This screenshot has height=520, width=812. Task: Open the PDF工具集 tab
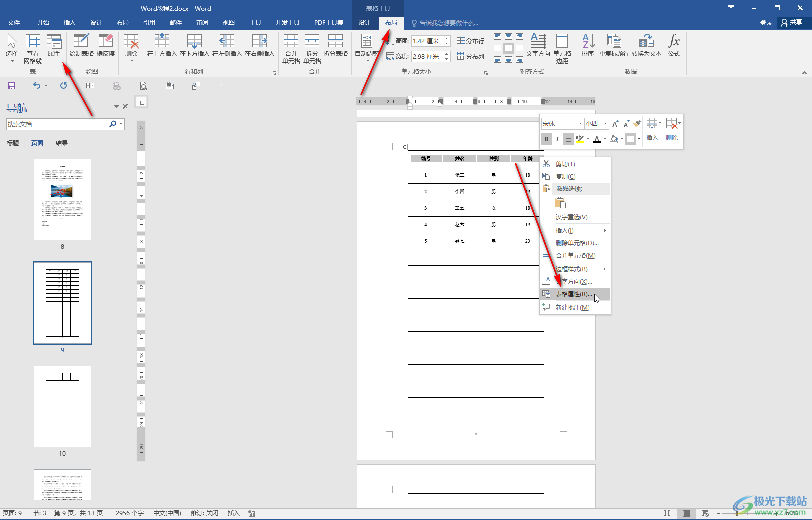pyautogui.click(x=329, y=23)
